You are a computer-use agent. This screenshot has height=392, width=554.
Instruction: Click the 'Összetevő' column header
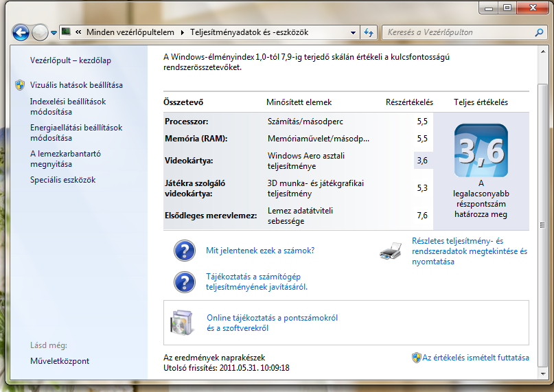coord(183,102)
